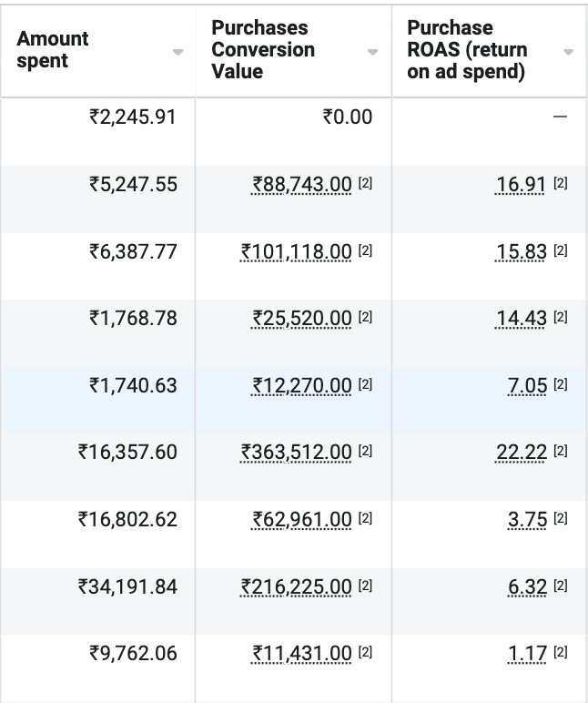Click the Amount spent column header
The height and width of the screenshot is (703, 588).
[53, 50]
